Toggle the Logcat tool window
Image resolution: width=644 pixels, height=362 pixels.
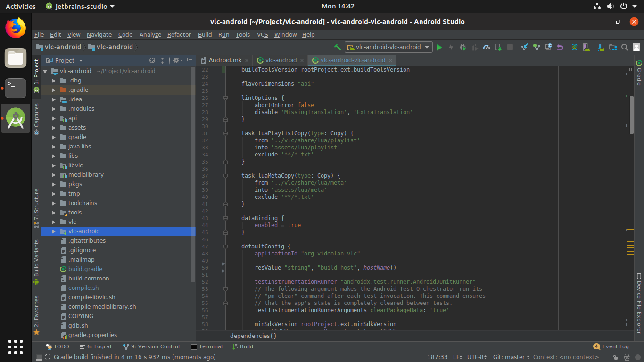click(96, 346)
